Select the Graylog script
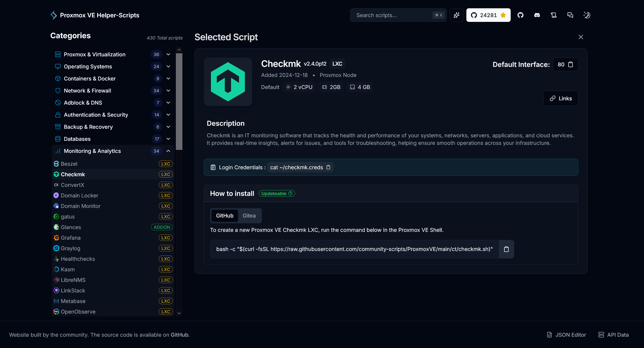 tap(113, 248)
